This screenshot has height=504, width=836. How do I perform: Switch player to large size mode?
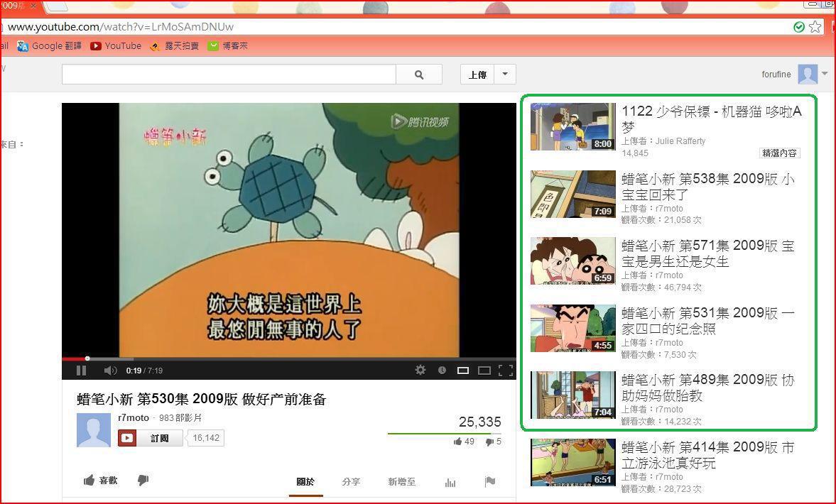(484, 371)
